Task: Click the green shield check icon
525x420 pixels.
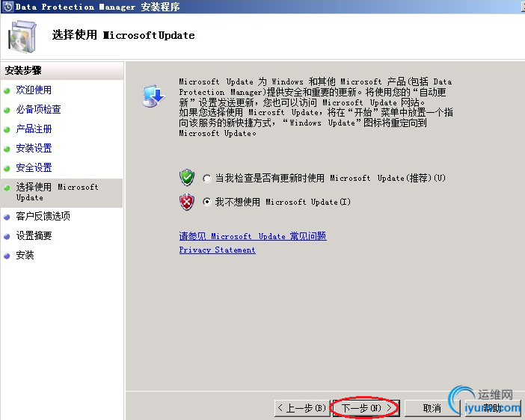Action: click(x=187, y=177)
